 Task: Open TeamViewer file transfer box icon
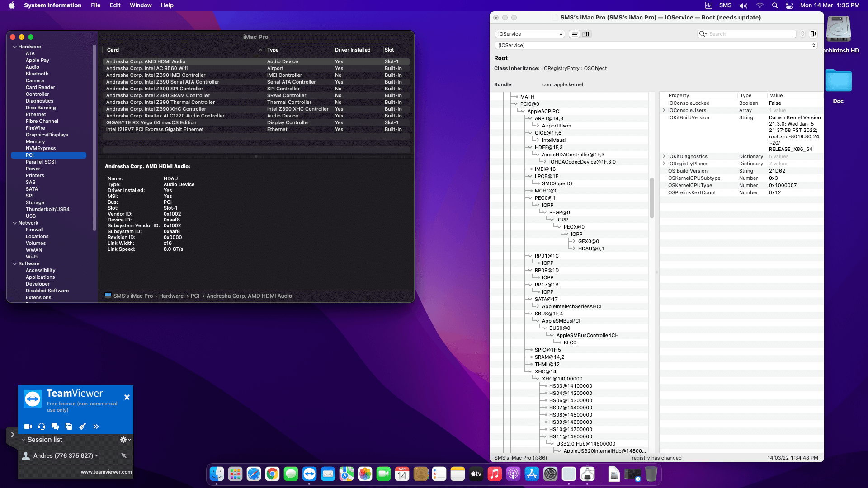point(69,426)
